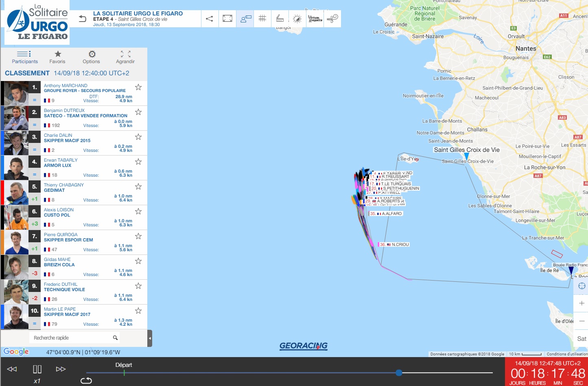Click the recenter map target icon

tap(582, 286)
